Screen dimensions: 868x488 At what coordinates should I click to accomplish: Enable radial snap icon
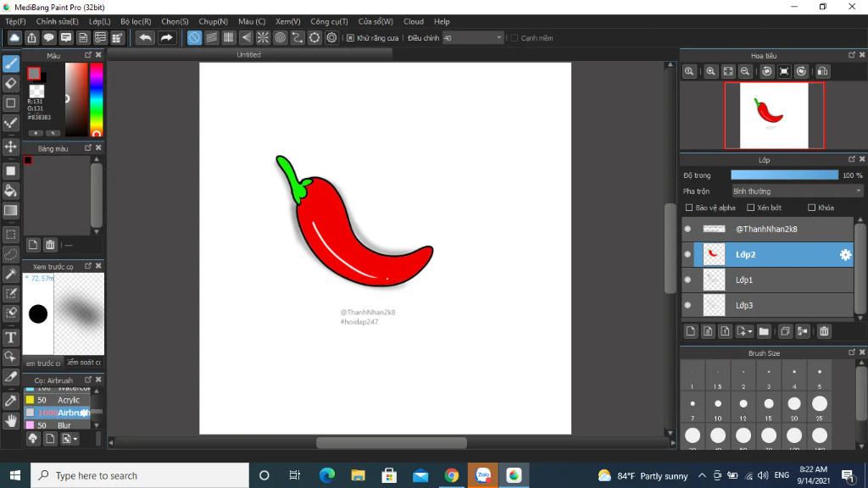(263, 37)
